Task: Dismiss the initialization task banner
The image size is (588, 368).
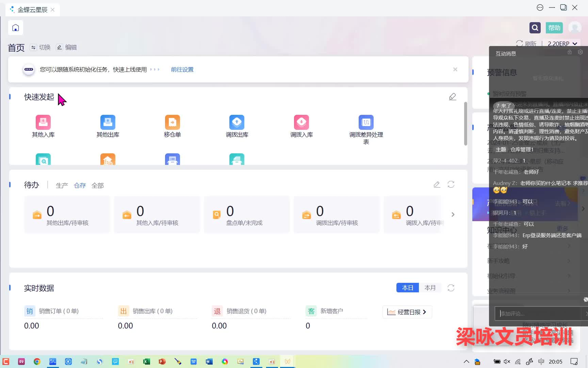Action: click(455, 70)
